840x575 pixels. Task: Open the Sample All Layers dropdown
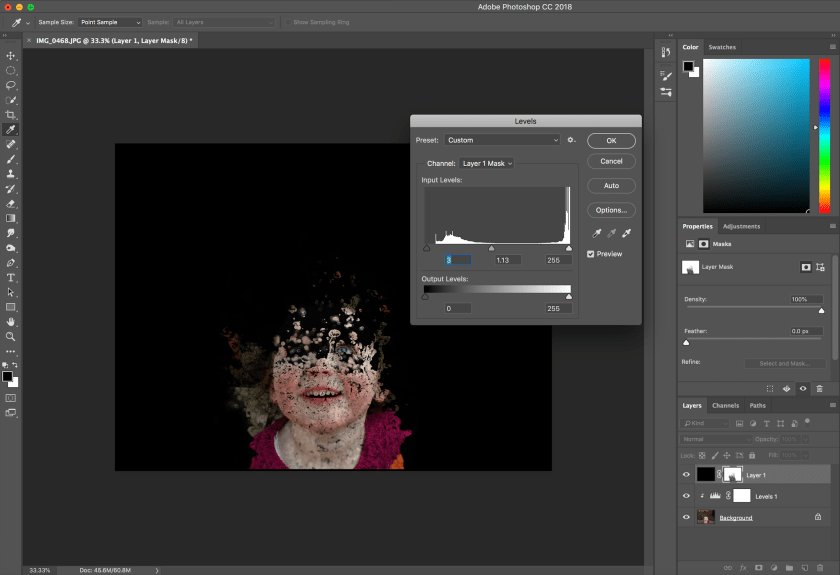224,22
